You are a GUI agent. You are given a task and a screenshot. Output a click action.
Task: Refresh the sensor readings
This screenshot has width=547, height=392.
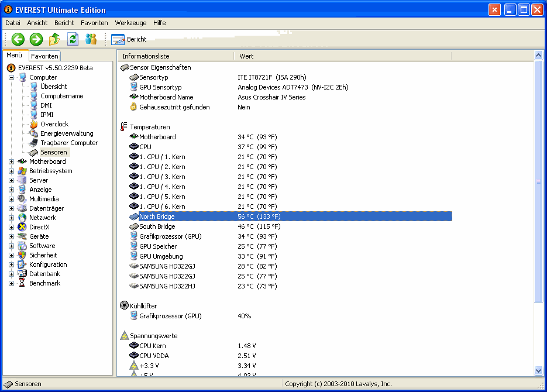73,39
